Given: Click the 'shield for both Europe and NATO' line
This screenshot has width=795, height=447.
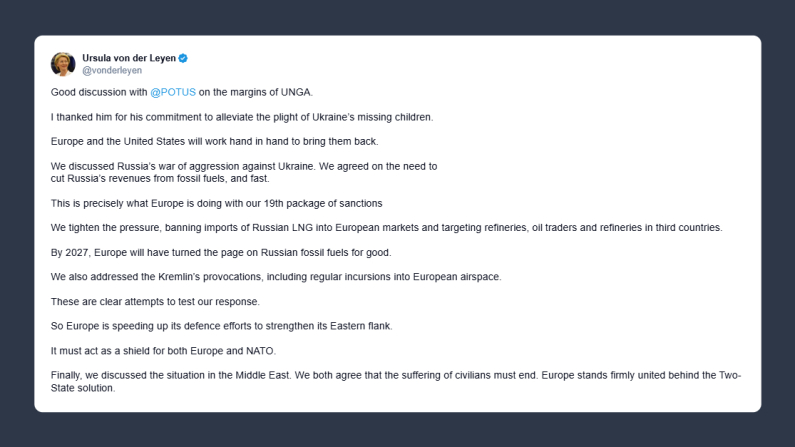Looking at the screenshot, I should 161,350.
